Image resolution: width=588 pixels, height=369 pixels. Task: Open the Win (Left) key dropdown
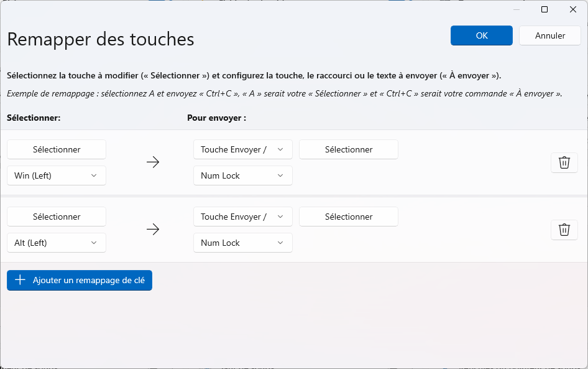tap(57, 175)
